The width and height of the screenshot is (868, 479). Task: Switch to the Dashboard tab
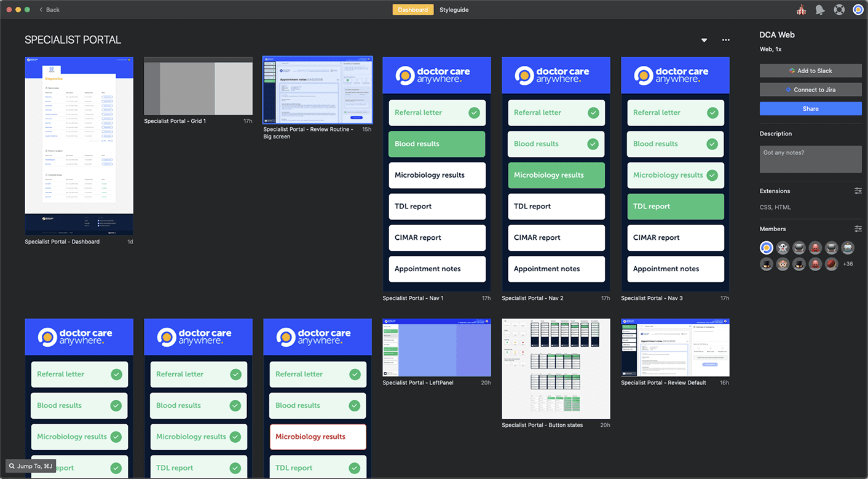[413, 10]
